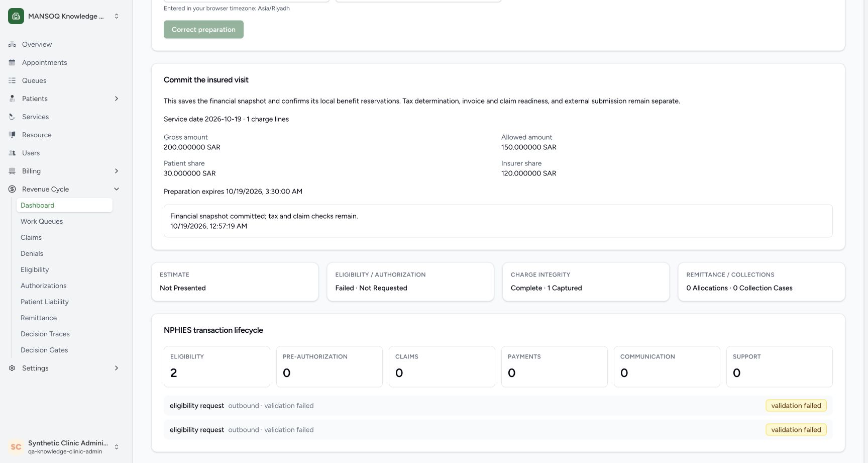The width and height of the screenshot is (868, 463).
Task: Click the Resource icon in sidebar
Action: (x=12, y=135)
